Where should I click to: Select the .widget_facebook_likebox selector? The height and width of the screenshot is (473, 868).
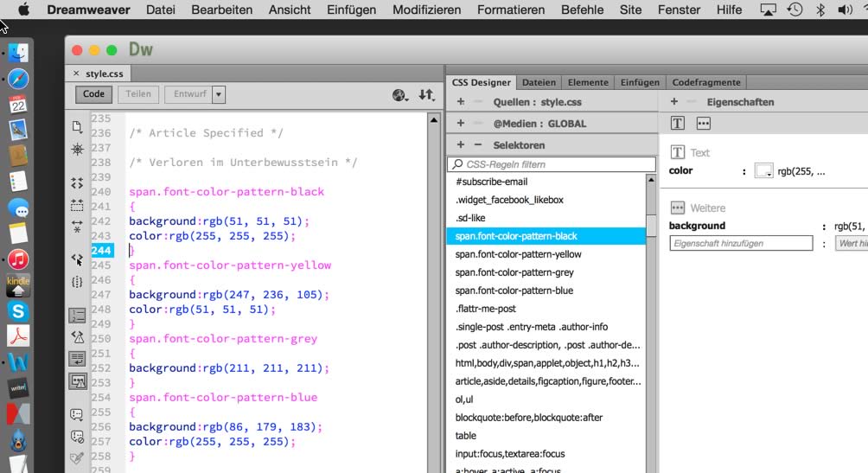click(x=546, y=200)
